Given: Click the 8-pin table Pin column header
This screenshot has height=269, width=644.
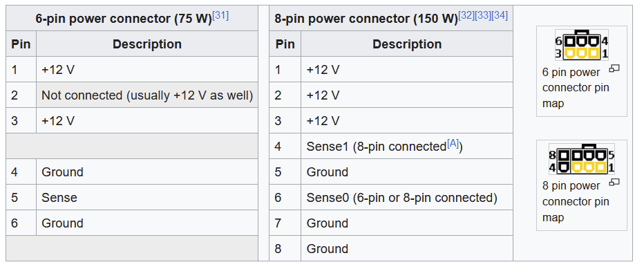Looking at the screenshot, I should (x=285, y=44).
